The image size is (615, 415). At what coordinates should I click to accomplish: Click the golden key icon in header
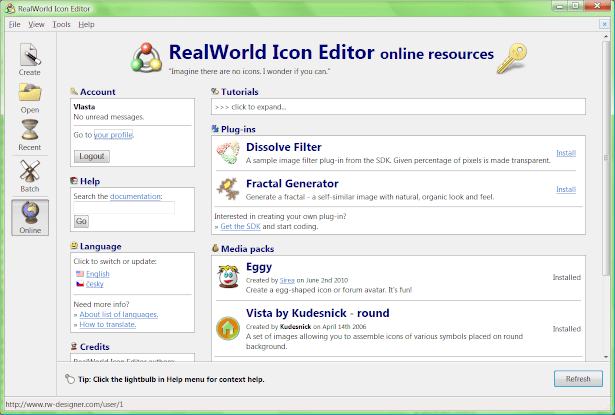tap(511, 58)
